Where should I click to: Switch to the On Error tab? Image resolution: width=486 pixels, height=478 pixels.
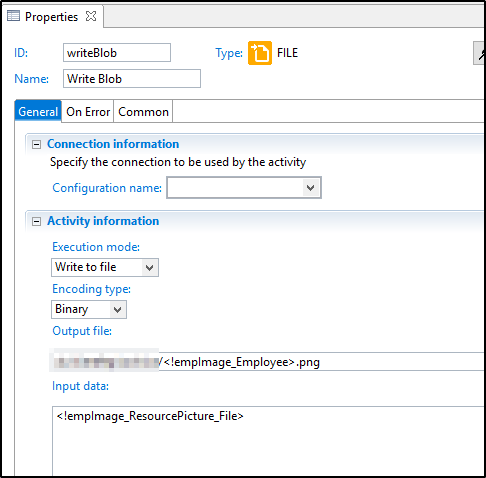coord(88,112)
